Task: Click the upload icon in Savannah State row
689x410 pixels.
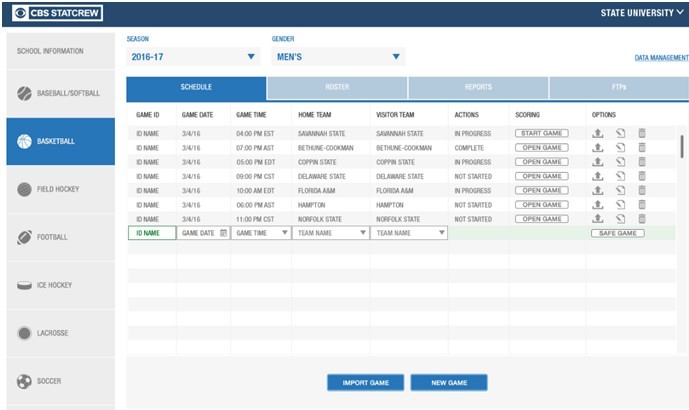Action: pos(598,133)
